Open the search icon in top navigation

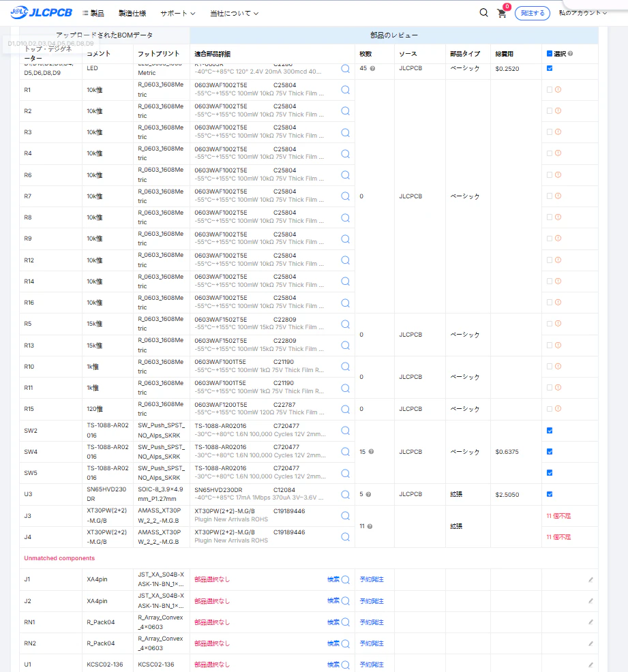pyautogui.click(x=483, y=12)
